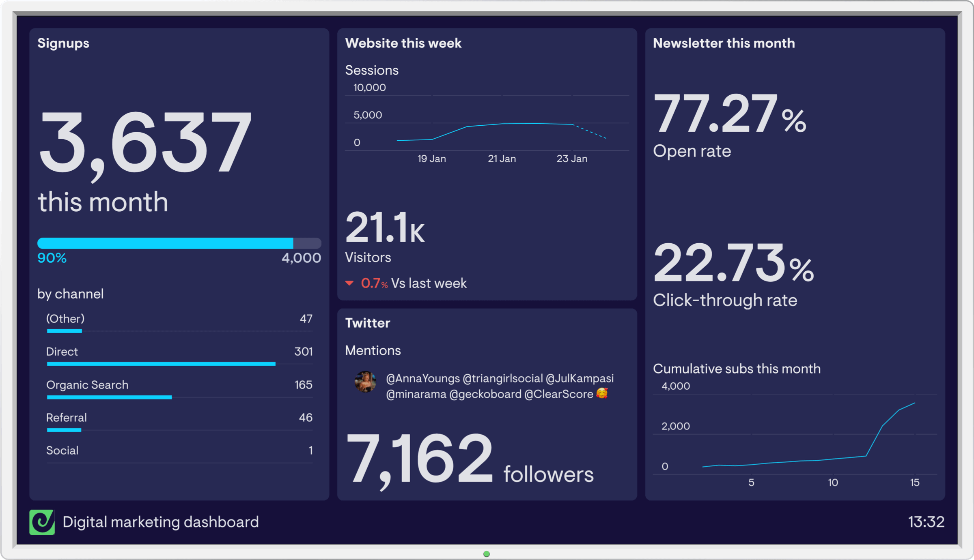Click the Visitors label

(x=368, y=257)
